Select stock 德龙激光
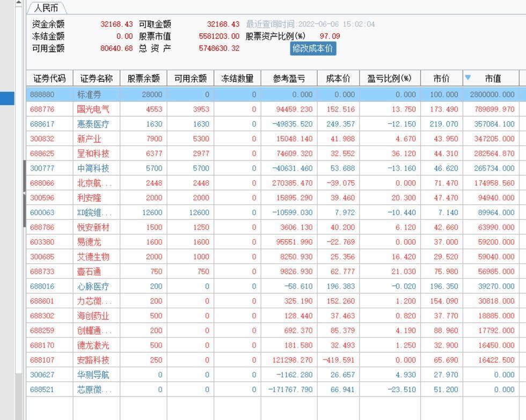The width and height of the screenshot is (526, 420). [93, 345]
